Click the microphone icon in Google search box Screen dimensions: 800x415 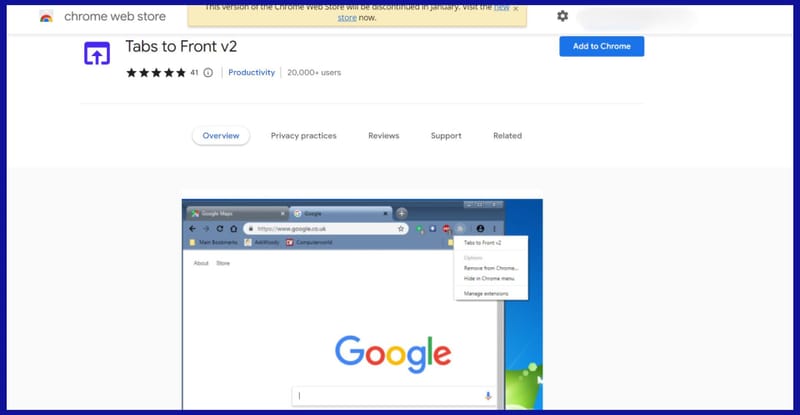488,396
